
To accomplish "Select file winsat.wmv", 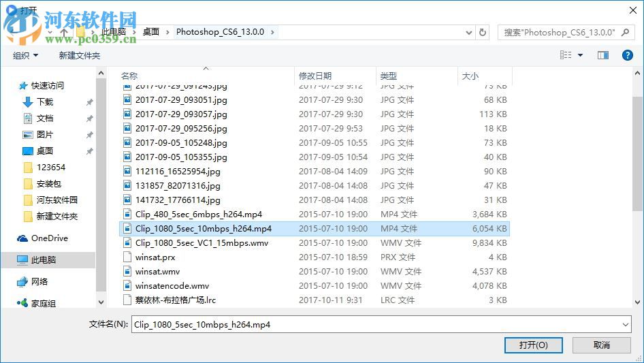I will [x=157, y=271].
